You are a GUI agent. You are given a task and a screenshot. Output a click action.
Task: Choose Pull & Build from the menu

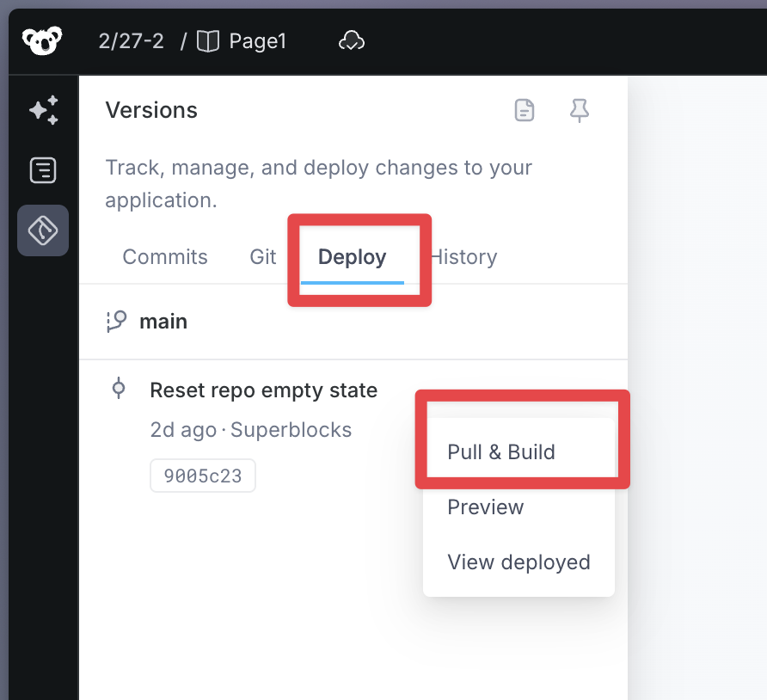pos(501,452)
